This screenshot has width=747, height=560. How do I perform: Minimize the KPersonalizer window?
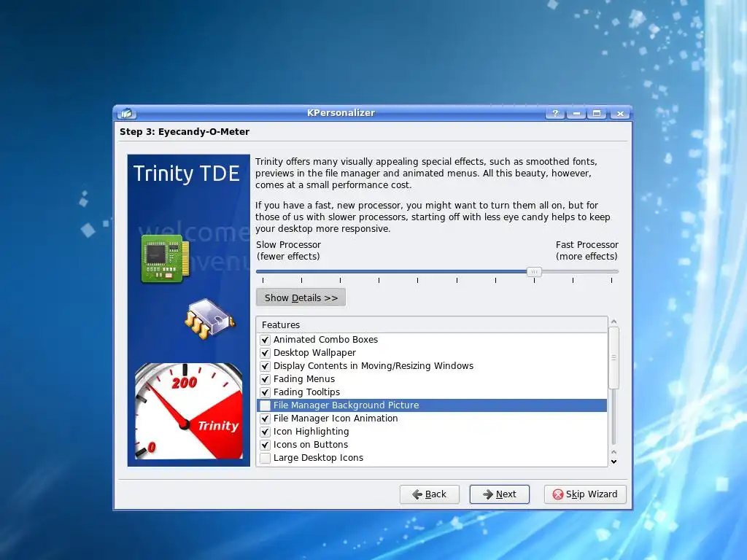point(576,113)
